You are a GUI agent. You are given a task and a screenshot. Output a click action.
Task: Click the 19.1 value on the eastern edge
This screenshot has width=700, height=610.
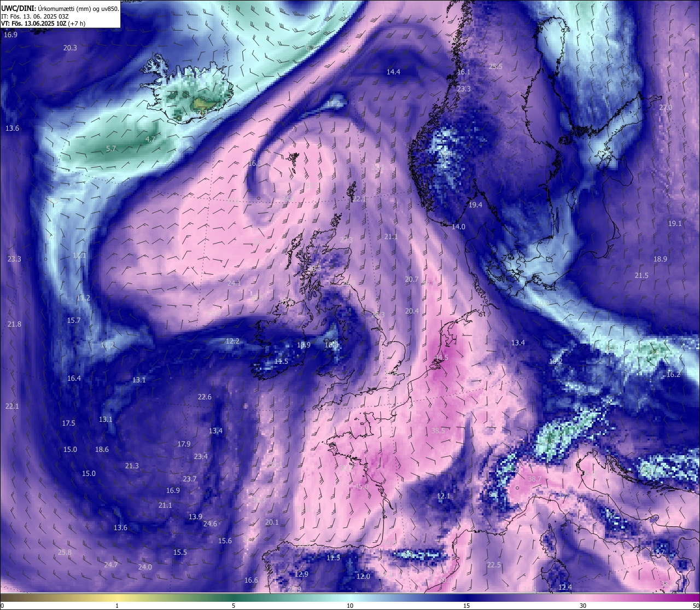(675, 223)
